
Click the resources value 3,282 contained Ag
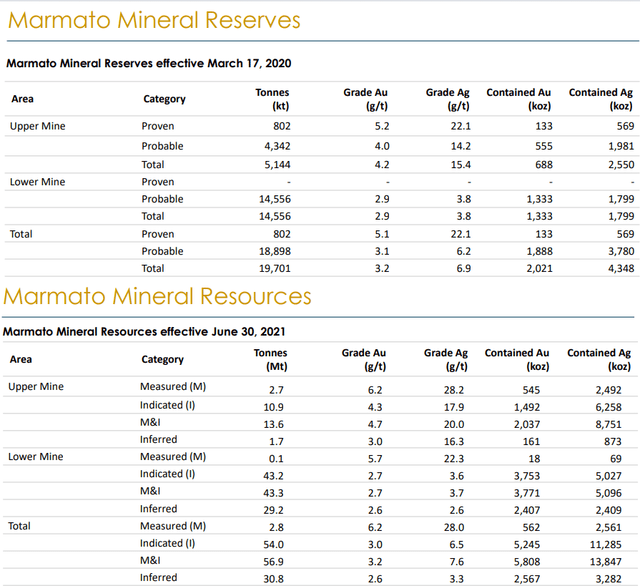609,579
